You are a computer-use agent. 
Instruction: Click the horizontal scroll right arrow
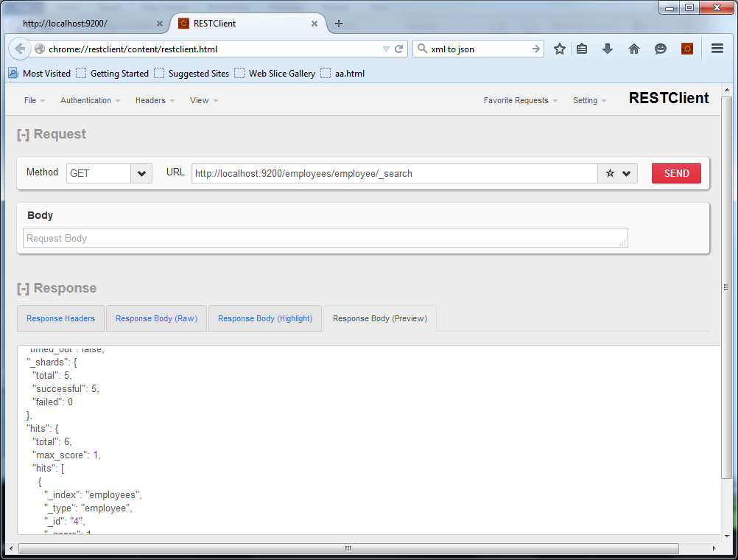click(714, 548)
